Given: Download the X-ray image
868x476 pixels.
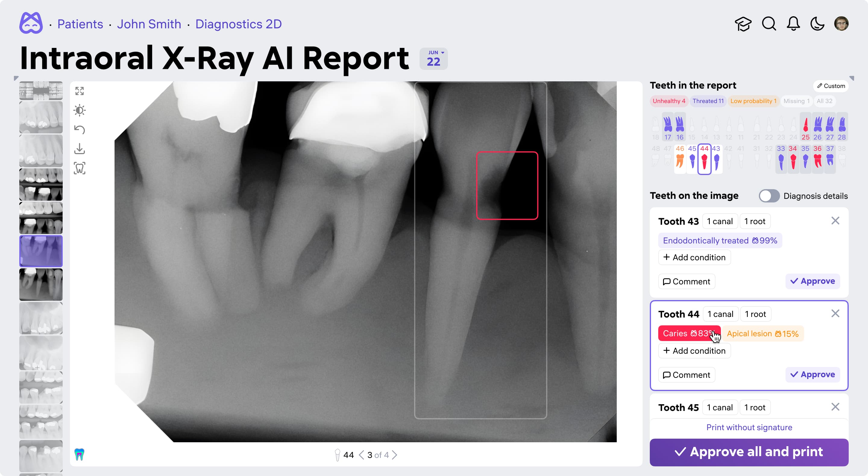Looking at the screenshot, I should (80, 149).
